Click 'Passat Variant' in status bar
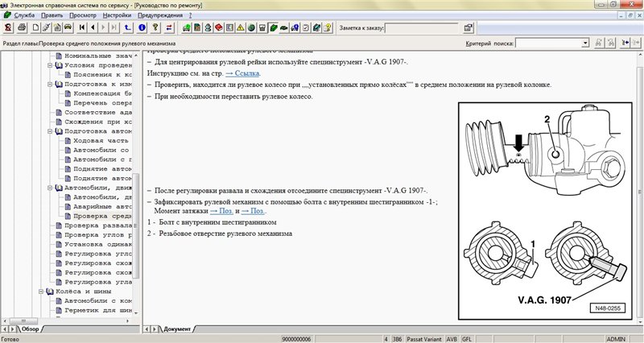 point(424,339)
